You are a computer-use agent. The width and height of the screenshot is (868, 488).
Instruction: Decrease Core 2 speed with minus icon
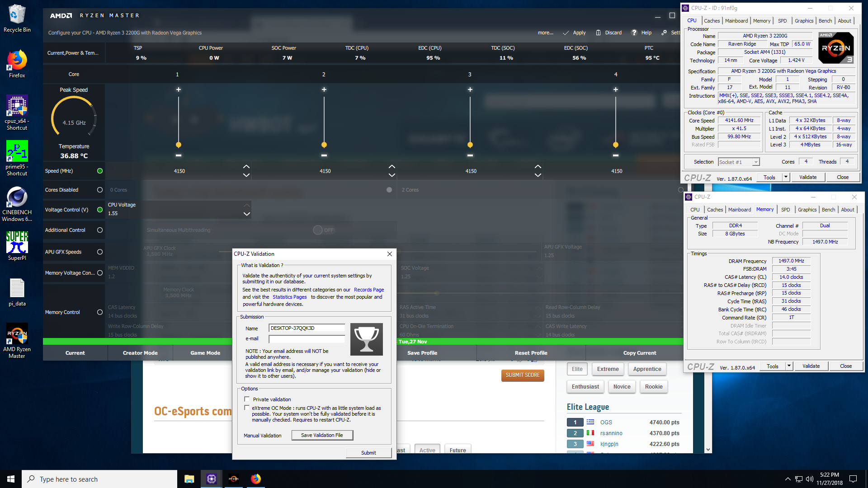[324, 155]
